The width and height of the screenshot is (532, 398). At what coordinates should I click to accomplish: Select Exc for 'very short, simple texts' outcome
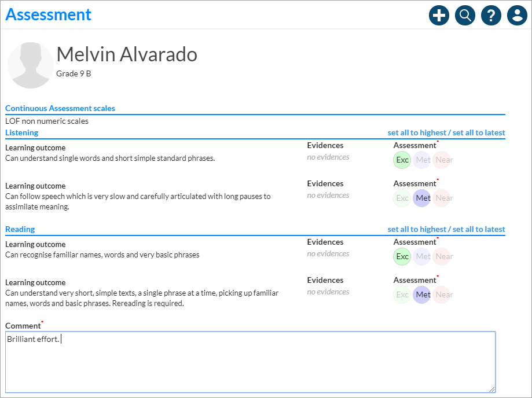[402, 294]
